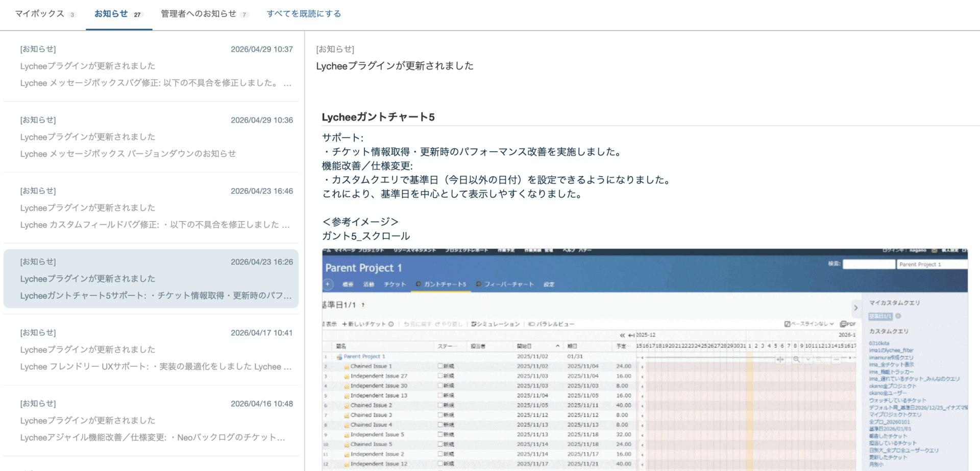Click the date 2026/04/29 10:36
The image size is (980, 471).
click(262, 121)
